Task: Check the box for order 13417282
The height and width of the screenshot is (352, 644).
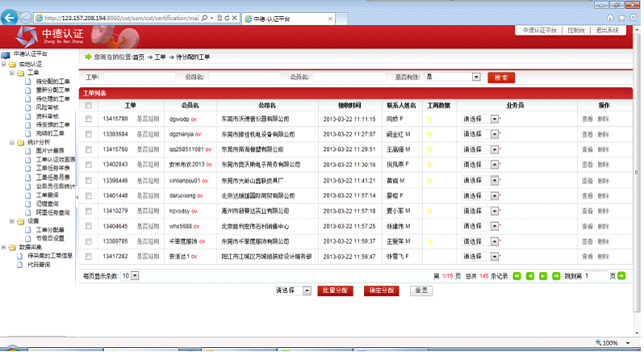Action: pyautogui.click(x=89, y=256)
